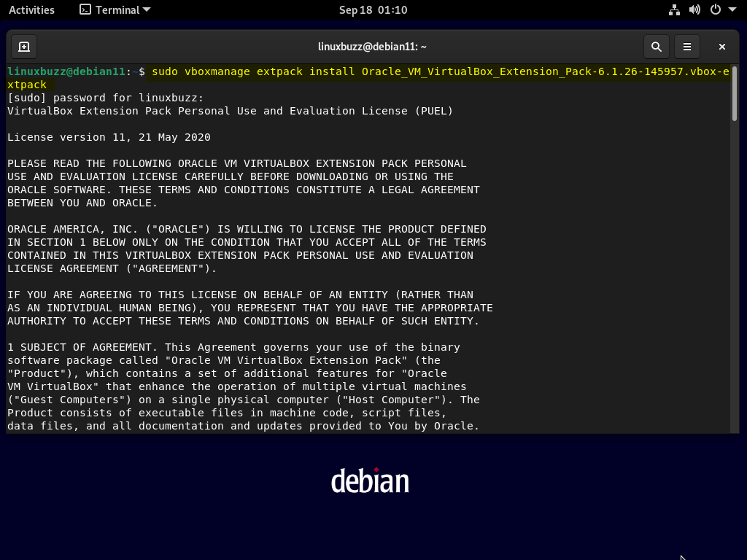Click '[sudo] password for linuxbuzz:' line
This screenshot has height=560, width=747.
click(105, 98)
